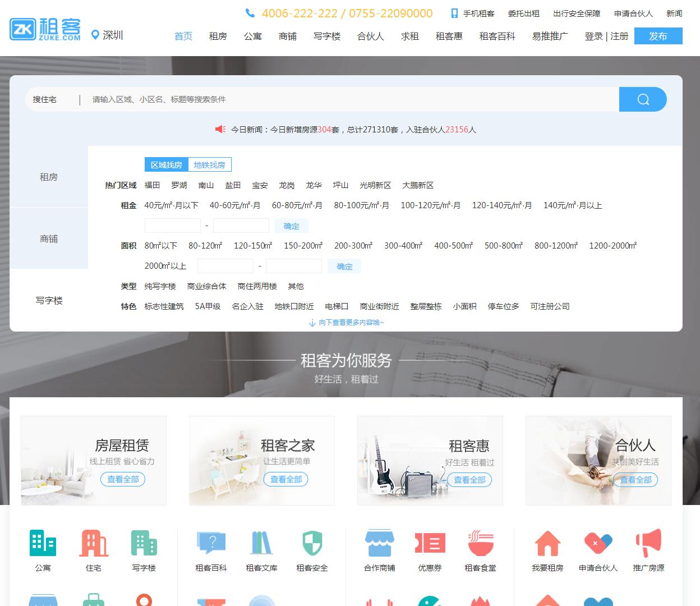
Task: Open the 申请合伙人 heart icon
Action: point(598,543)
